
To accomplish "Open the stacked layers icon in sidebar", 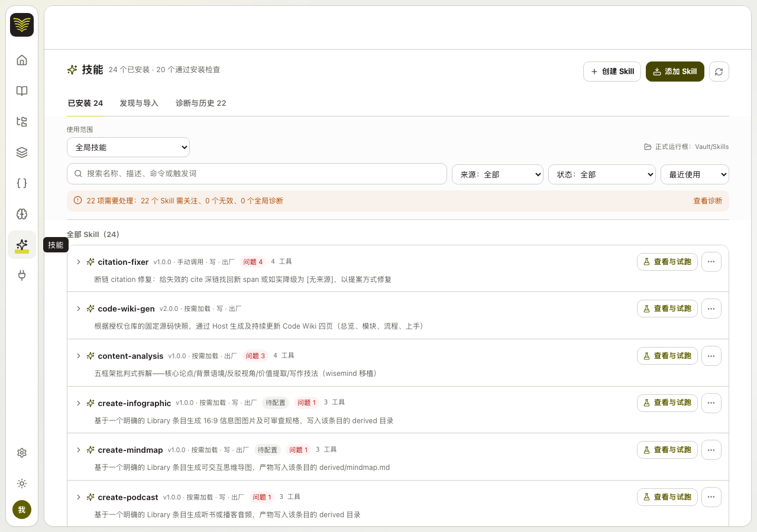I will pyautogui.click(x=22, y=153).
